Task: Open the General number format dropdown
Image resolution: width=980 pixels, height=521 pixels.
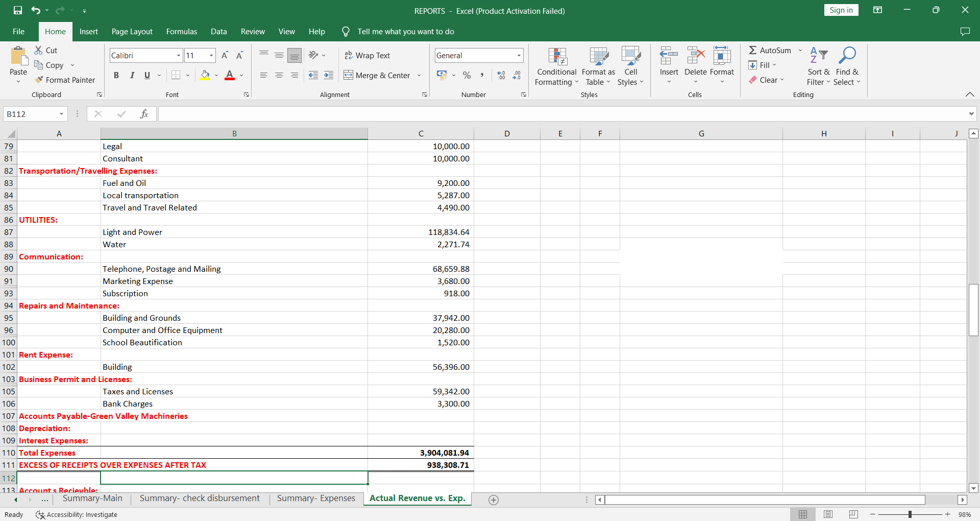Action: tap(519, 55)
